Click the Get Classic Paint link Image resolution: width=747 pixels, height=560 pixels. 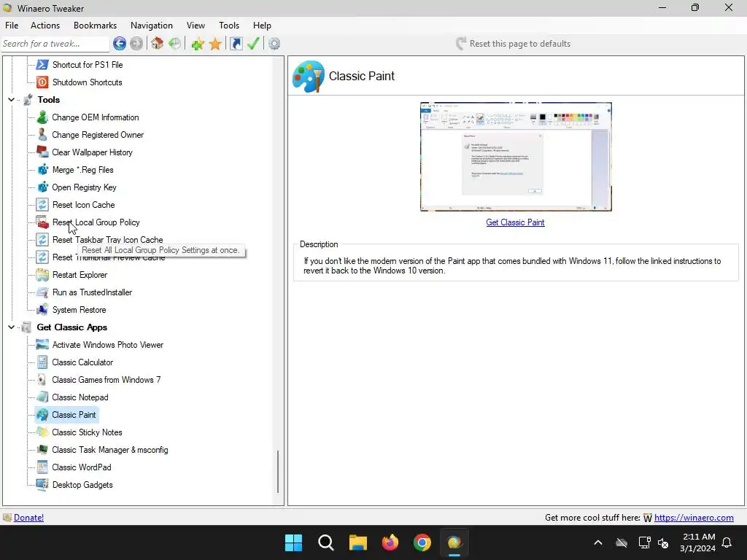(x=515, y=222)
